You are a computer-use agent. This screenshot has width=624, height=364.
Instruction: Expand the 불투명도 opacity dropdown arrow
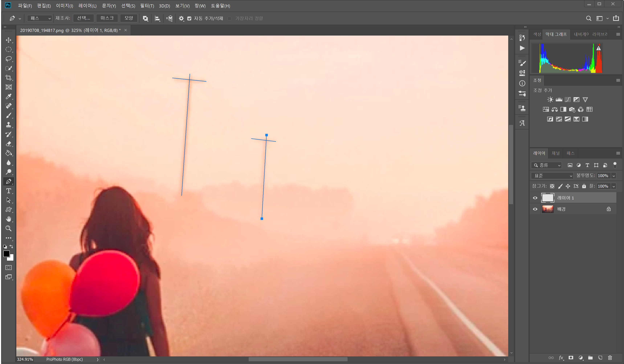point(614,176)
